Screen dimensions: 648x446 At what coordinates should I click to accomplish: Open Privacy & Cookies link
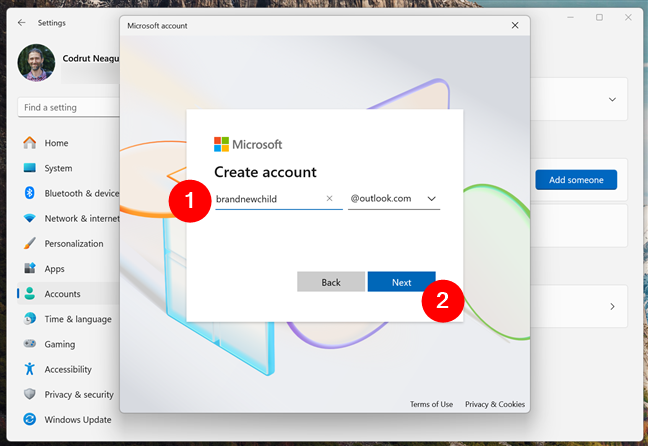click(x=495, y=404)
